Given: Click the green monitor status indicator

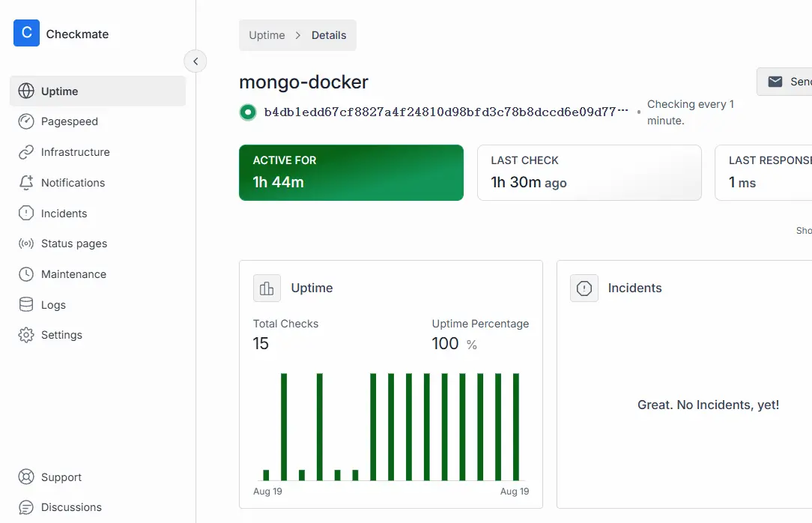Looking at the screenshot, I should pyautogui.click(x=248, y=112).
